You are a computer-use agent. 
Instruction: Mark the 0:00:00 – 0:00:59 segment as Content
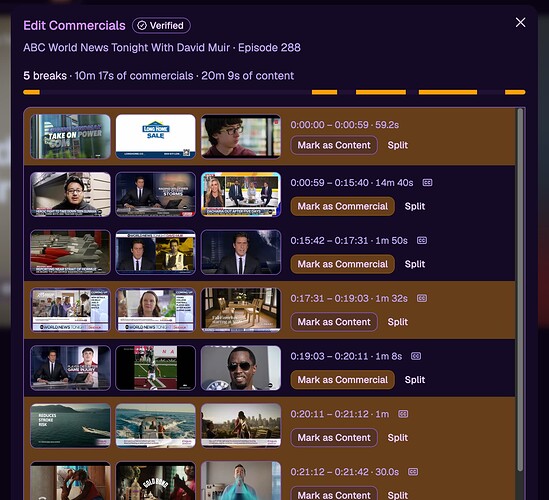tap(334, 145)
